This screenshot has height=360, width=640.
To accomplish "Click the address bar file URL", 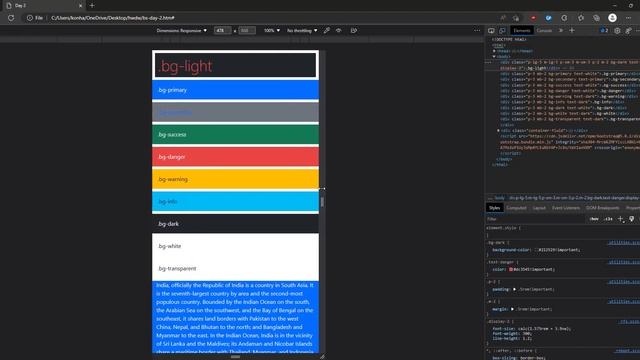I will coord(113,18).
